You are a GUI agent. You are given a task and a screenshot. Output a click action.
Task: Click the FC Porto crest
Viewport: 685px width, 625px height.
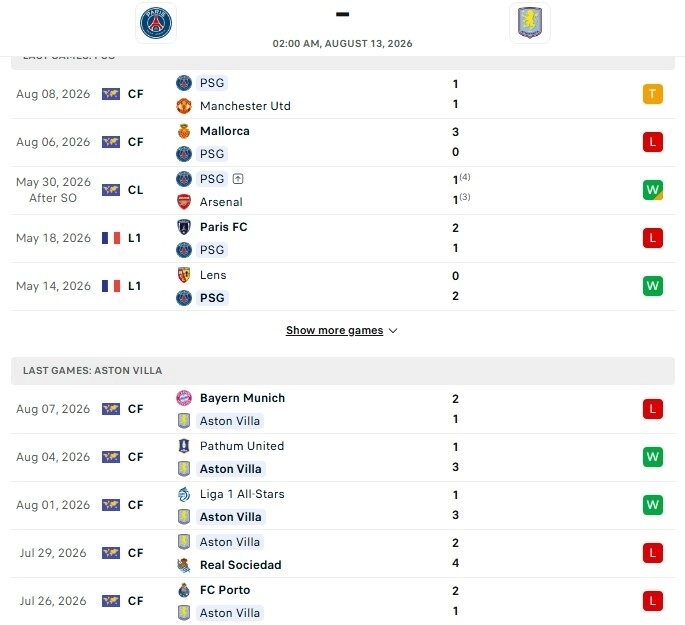click(x=184, y=590)
